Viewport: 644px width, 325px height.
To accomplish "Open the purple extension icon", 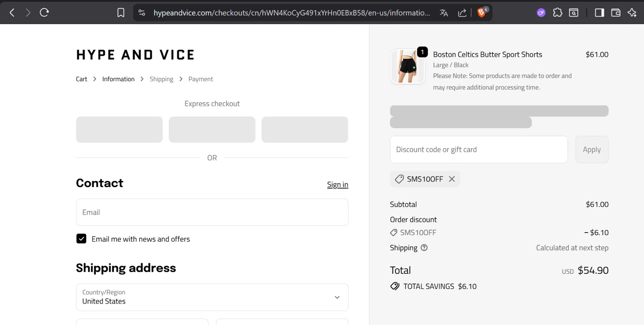I will 541,13.
